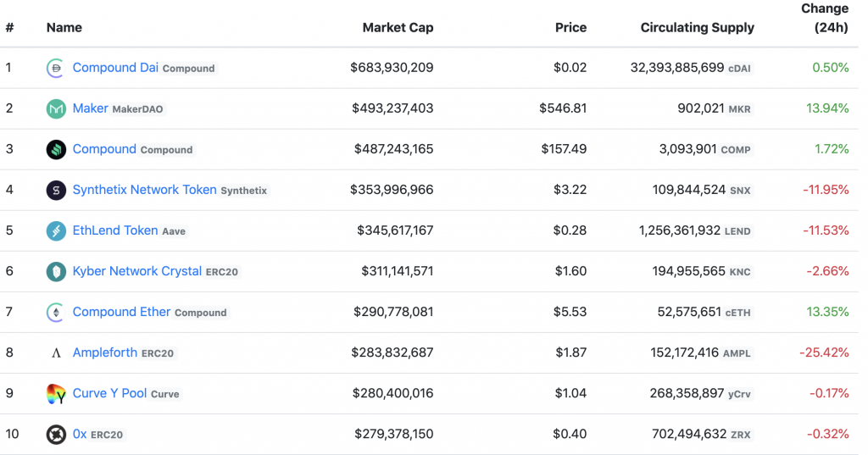Open the Curve Y Pool link
Viewport: 868px width, 455px height.
109,393
